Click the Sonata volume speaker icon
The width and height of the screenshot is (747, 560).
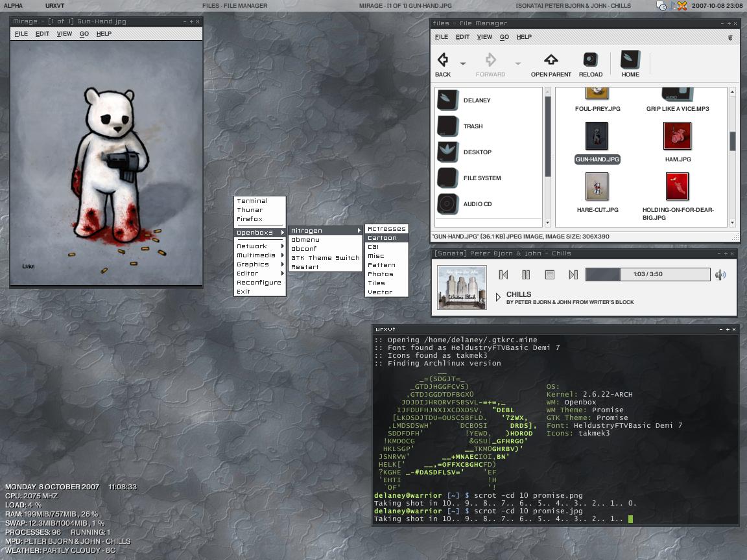pos(720,274)
